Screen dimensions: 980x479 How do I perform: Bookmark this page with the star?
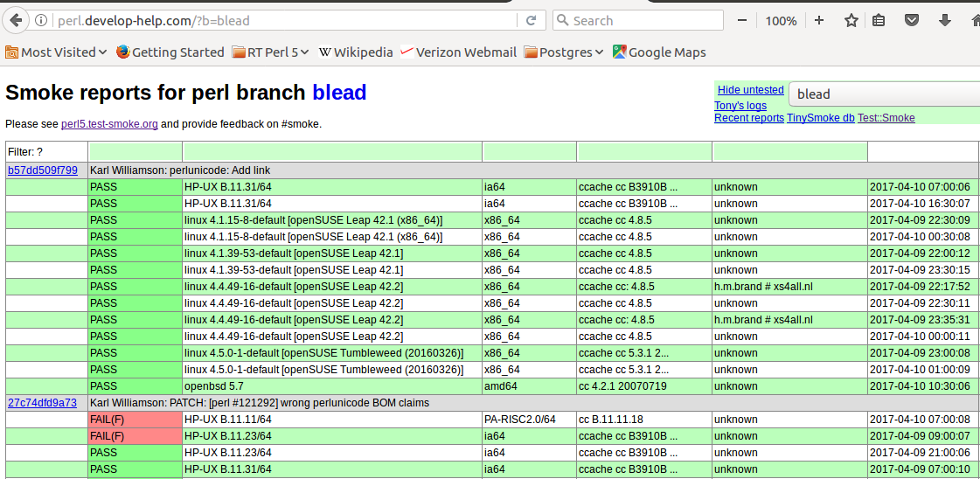pos(851,20)
